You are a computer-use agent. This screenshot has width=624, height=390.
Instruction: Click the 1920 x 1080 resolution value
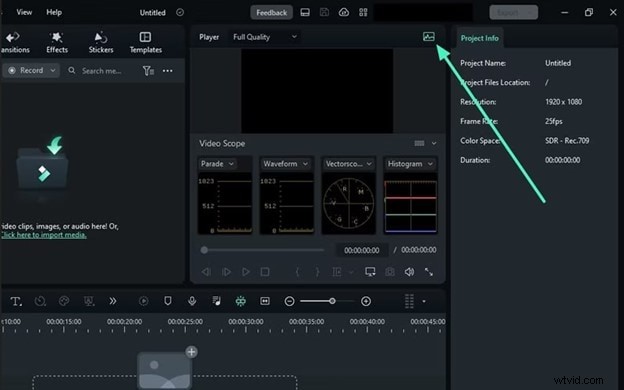(x=564, y=102)
